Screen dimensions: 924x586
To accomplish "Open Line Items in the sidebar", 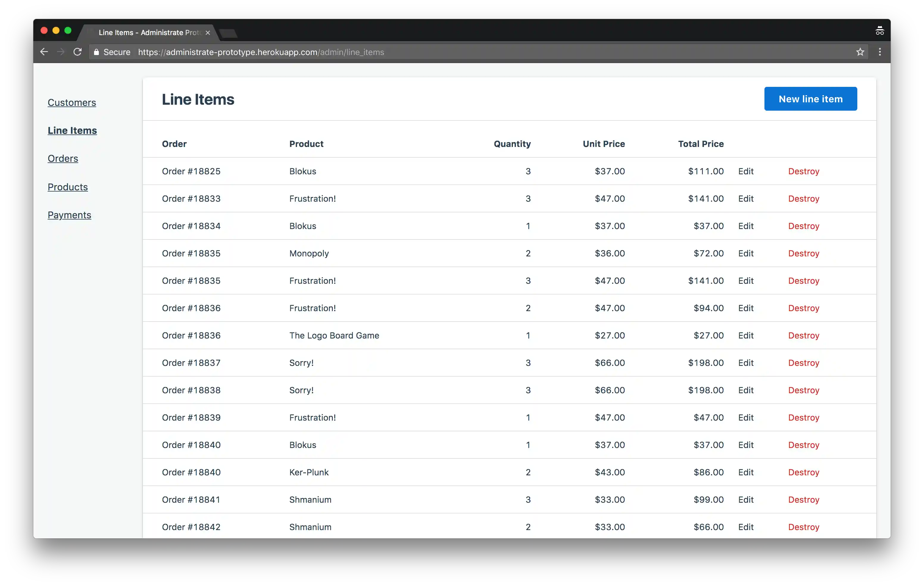I will [x=72, y=130].
